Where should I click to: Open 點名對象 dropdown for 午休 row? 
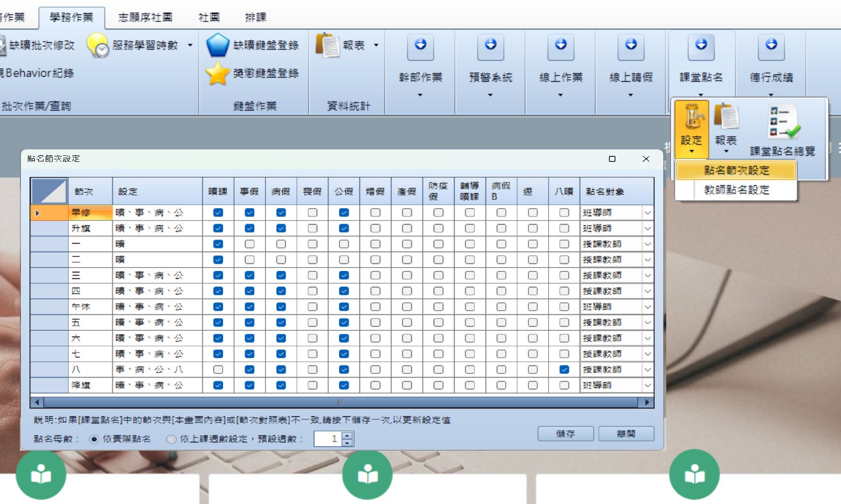tap(647, 307)
